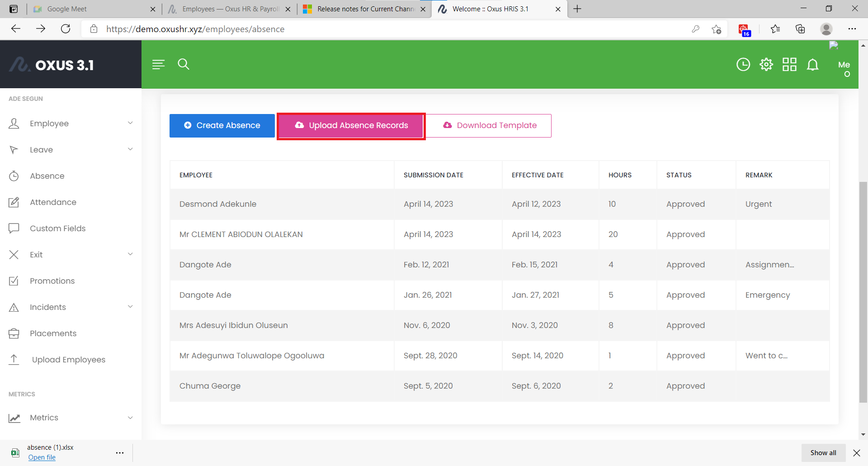Open settings gear in green header

click(x=766, y=65)
